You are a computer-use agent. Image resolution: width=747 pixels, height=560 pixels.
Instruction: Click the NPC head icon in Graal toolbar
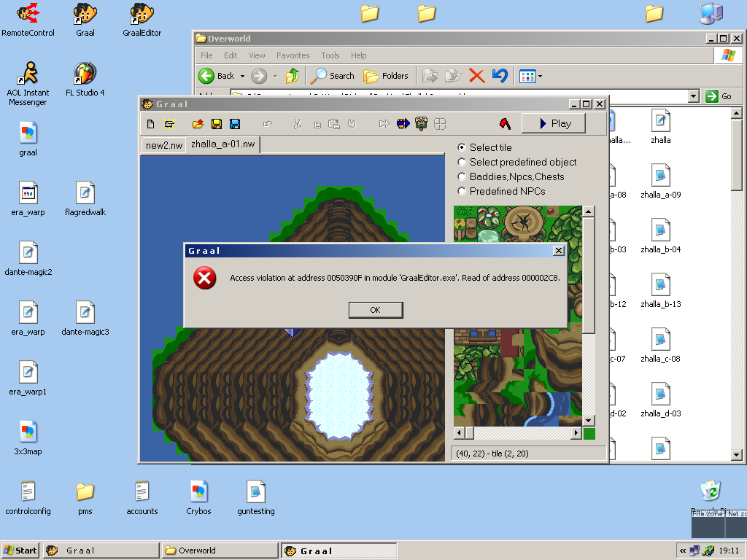(x=421, y=124)
